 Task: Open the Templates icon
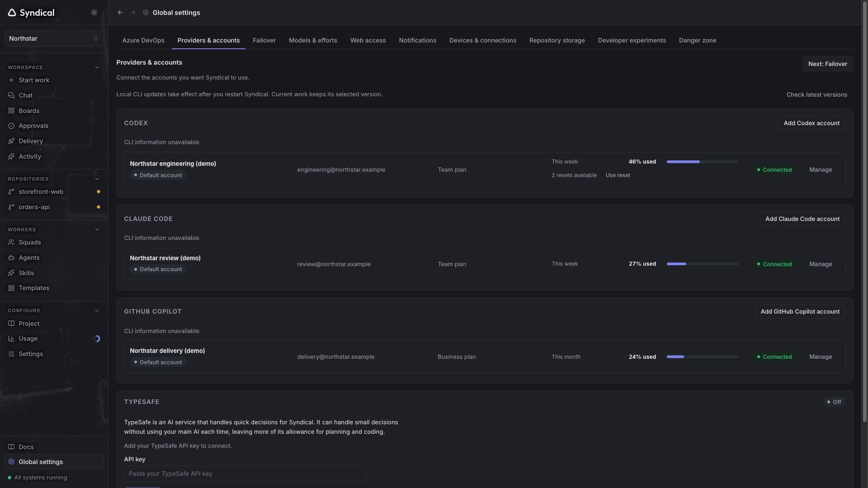[11, 288]
